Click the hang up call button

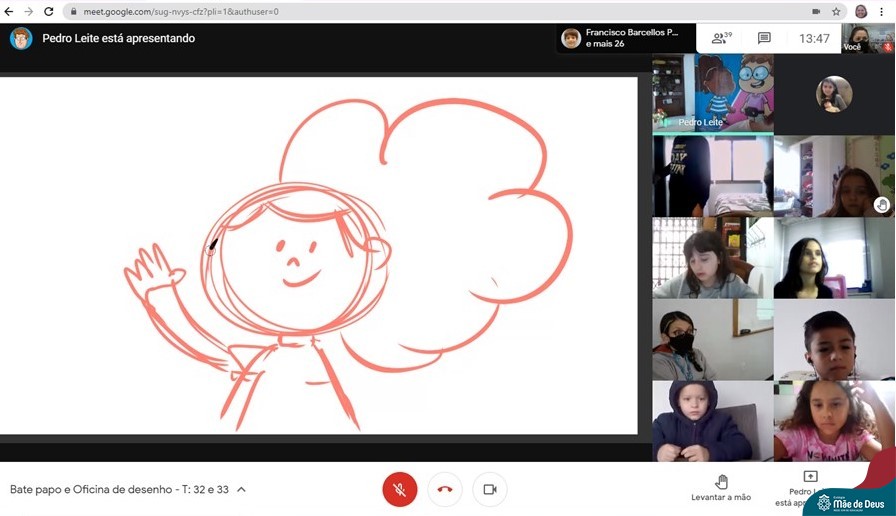pyautogui.click(x=445, y=489)
